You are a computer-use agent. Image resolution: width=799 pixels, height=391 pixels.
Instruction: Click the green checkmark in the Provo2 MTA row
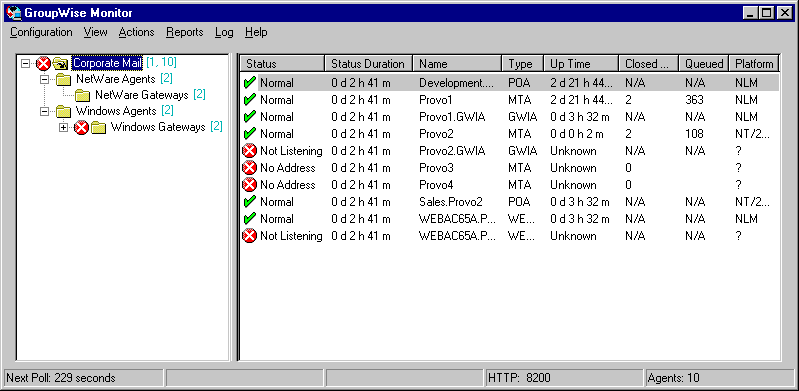pyautogui.click(x=249, y=134)
